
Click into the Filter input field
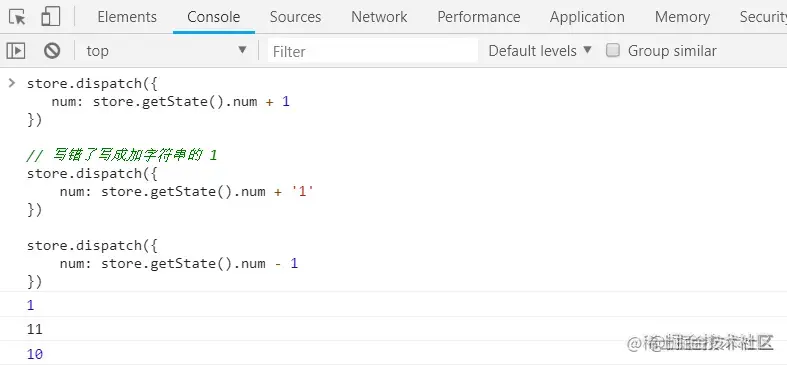pos(372,51)
